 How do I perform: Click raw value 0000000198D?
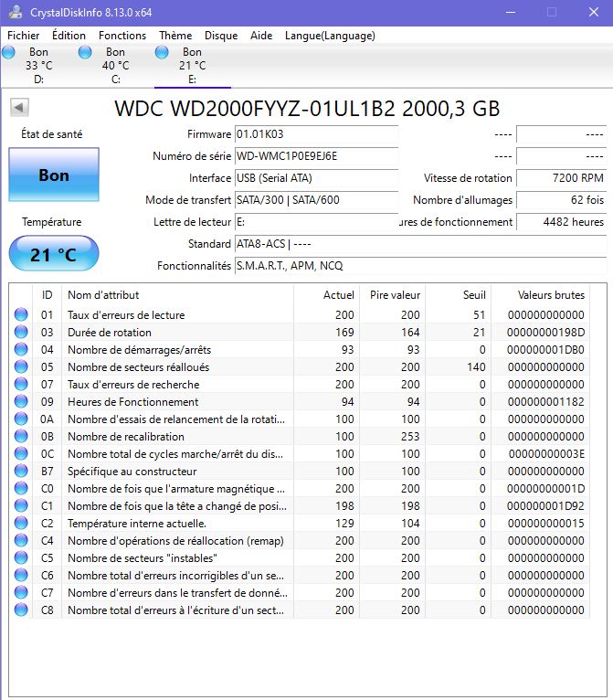pos(545,332)
